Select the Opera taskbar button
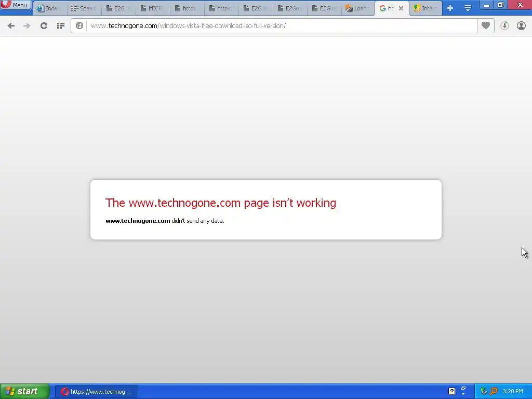 (x=96, y=392)
